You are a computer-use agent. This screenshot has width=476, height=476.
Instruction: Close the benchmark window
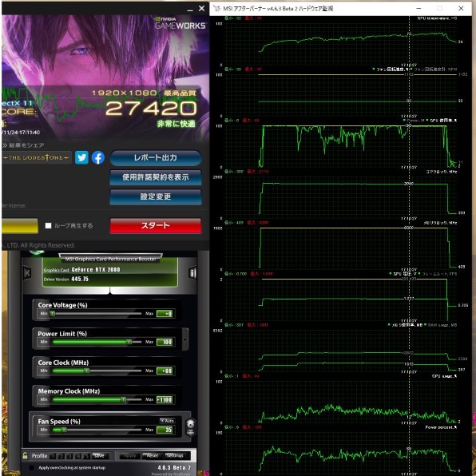[201, 9]
